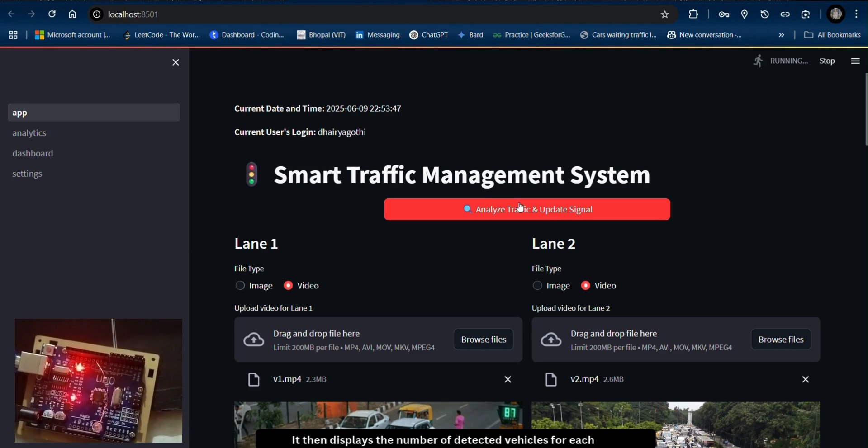Click the page vertical scrollbar thumb
The width and height of the screenshot is (868, 448).
(x=866, y=109)
